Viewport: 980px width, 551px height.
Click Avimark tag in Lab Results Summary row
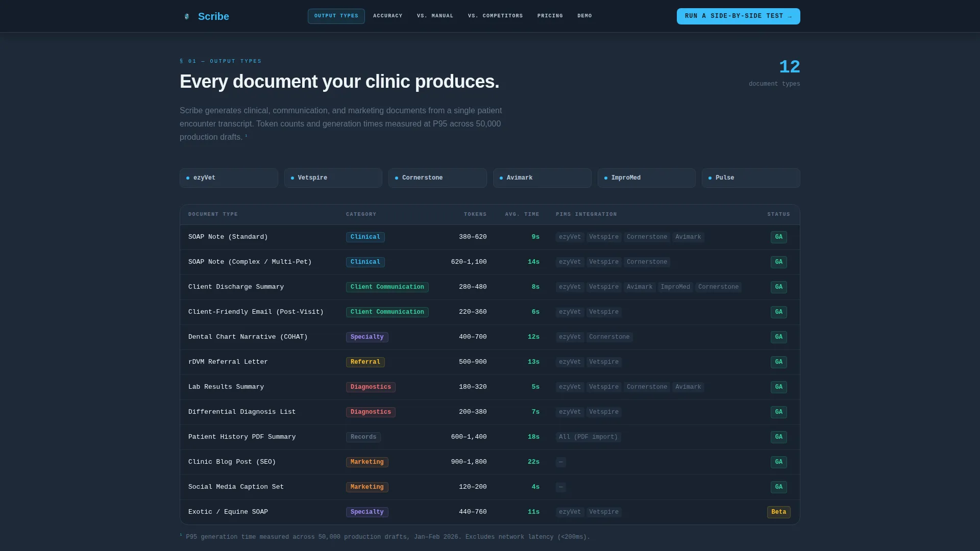[x=688, y=387]
